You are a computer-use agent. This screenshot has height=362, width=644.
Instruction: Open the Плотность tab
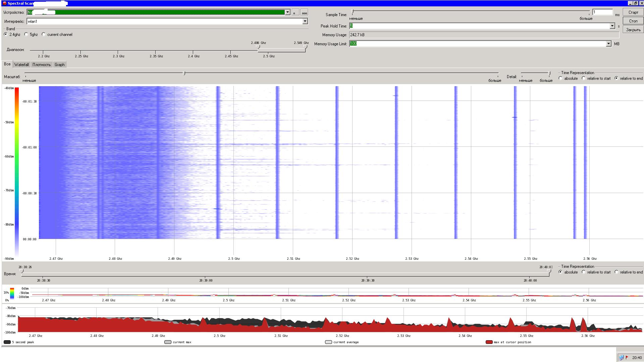42,65
